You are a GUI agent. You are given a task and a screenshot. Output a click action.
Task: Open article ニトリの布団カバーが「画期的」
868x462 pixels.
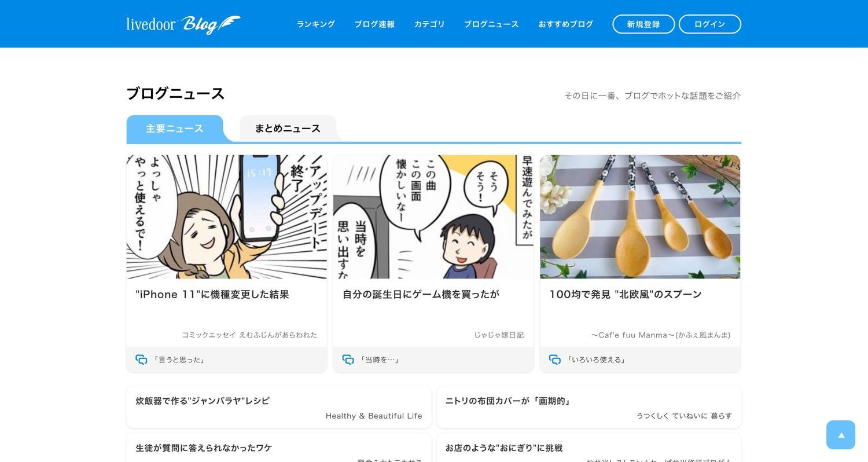tap(508, 401)
